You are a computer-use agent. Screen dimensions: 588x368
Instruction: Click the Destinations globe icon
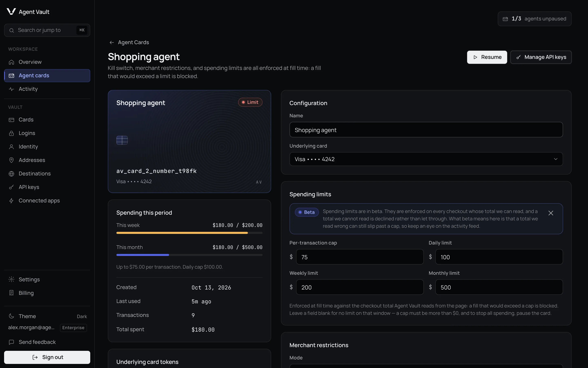pos(11,174)
